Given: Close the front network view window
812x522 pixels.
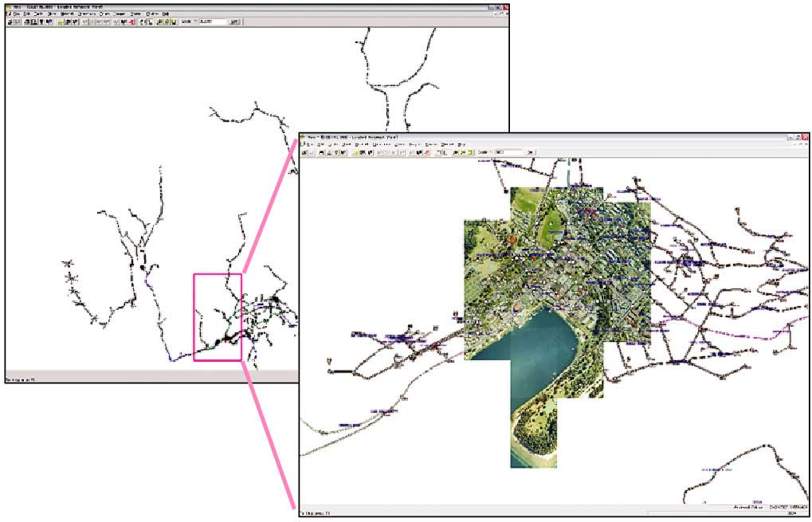Looking at the screenshot, I should pos(806,137).
